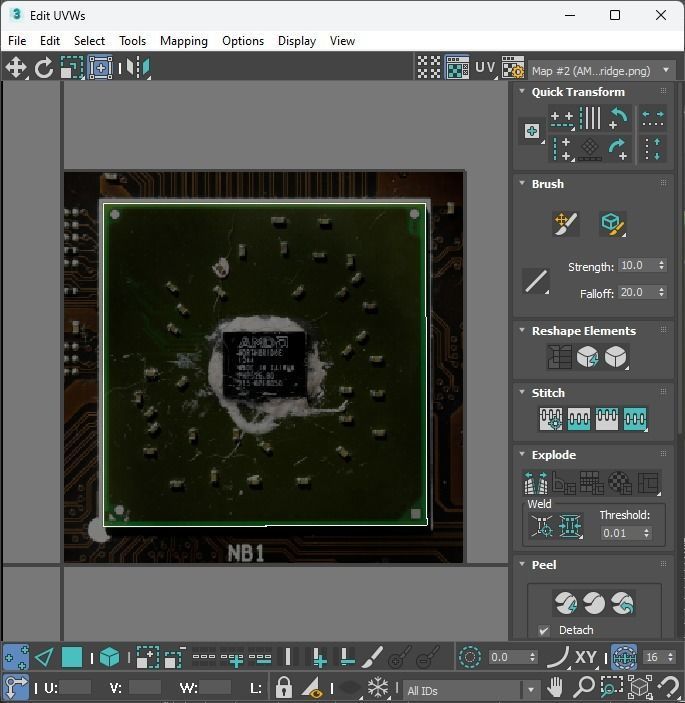Click the Strength value field
The height and width of the screenshot is (703, 685).
tap(636, 265)
